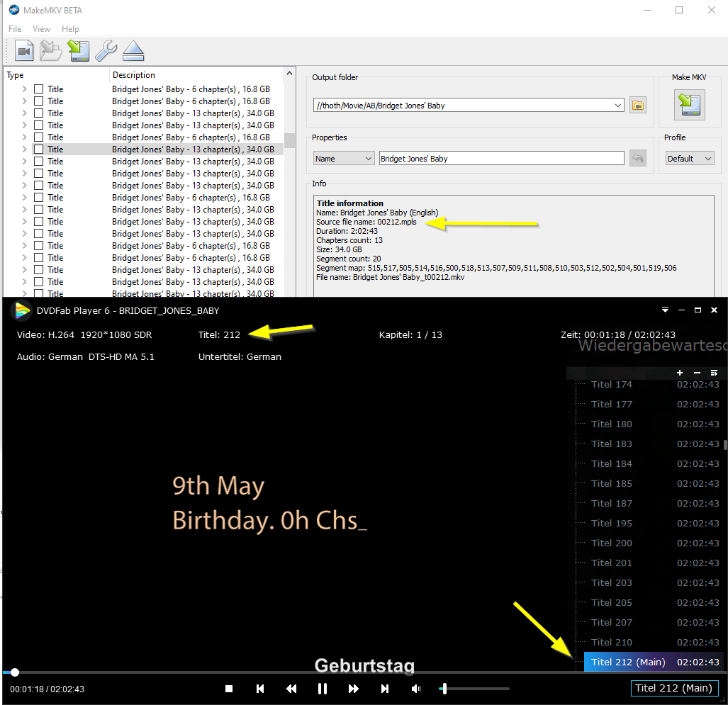Open the File menu
The width and height of the screenshot is (728, 705).
click(x=15, y=29)
